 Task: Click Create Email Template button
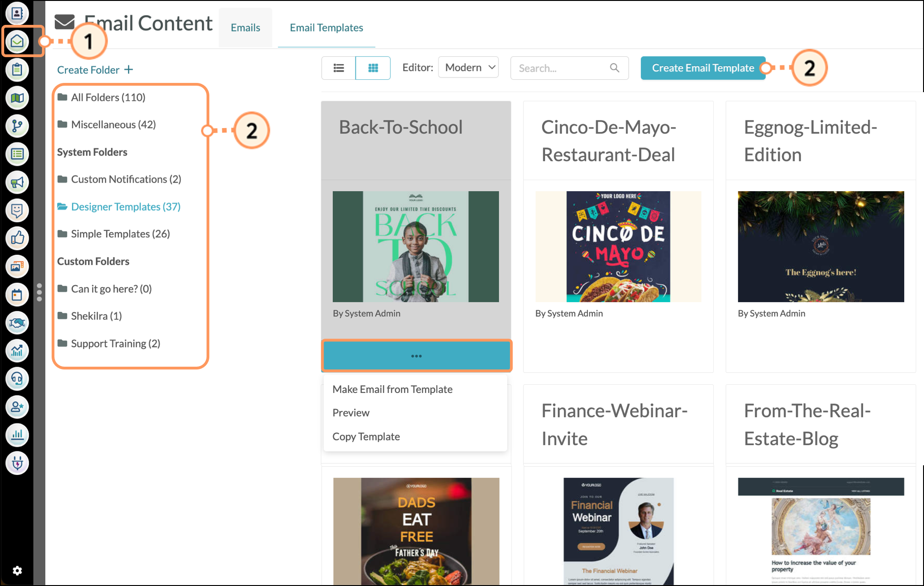[x=703, y=68]
